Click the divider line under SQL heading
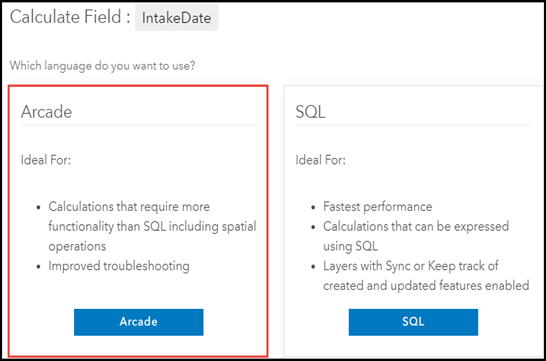 tap(413, 125)
